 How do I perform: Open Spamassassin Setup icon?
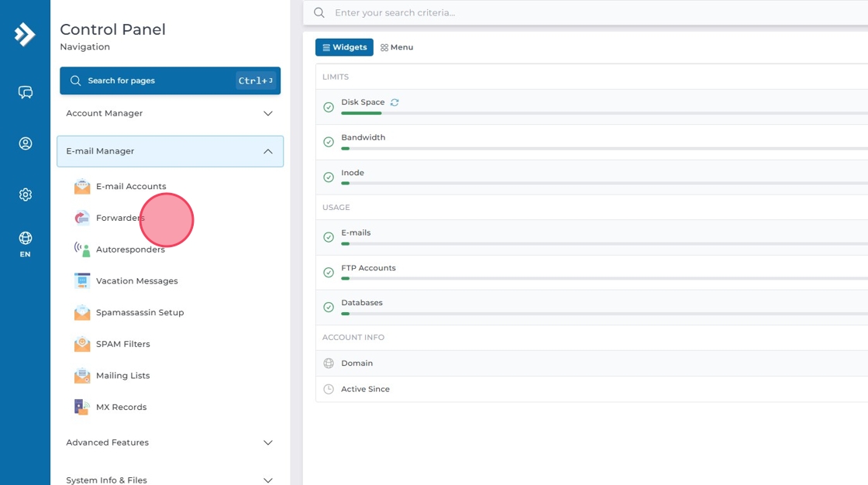82,313
